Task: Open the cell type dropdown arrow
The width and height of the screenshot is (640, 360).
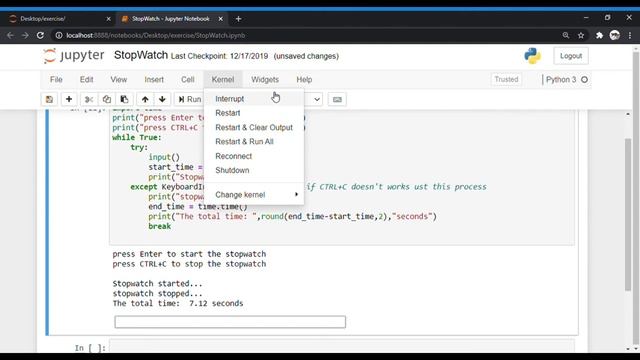Action: pyautogui.click(x=317, y=99)
